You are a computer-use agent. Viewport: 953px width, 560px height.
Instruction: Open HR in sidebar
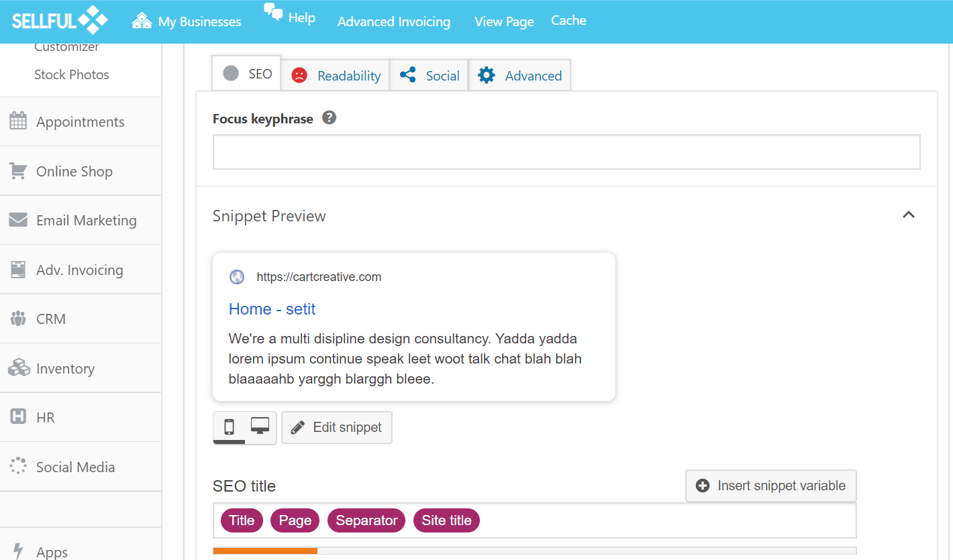pyautogui.click(x=81, y=417)
